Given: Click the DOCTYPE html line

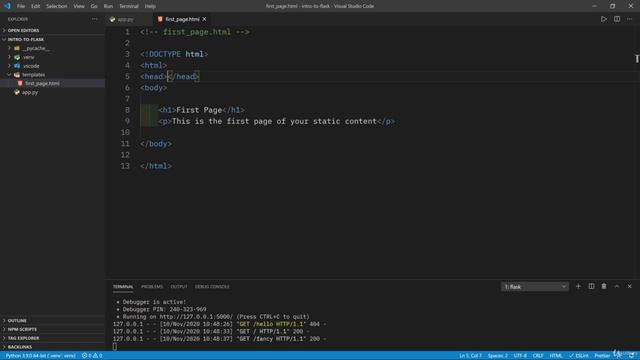Looking at the screenshot, I should tap(174, 54).
